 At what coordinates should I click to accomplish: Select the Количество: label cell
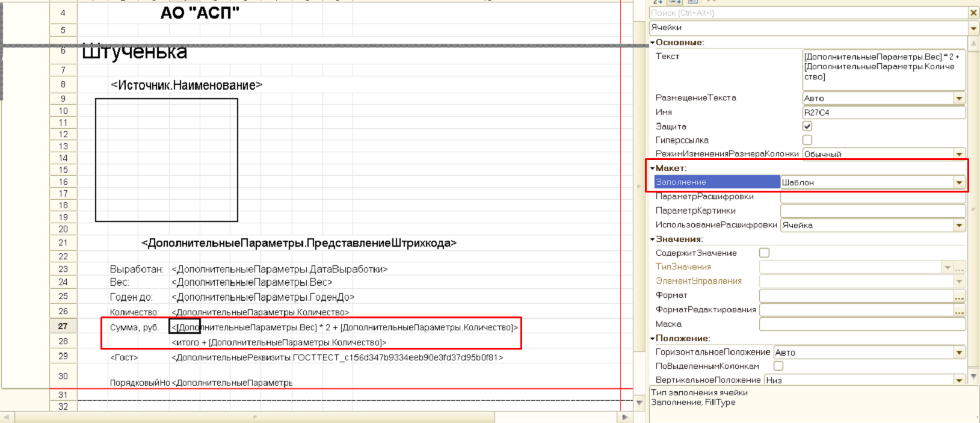[134, 312]
